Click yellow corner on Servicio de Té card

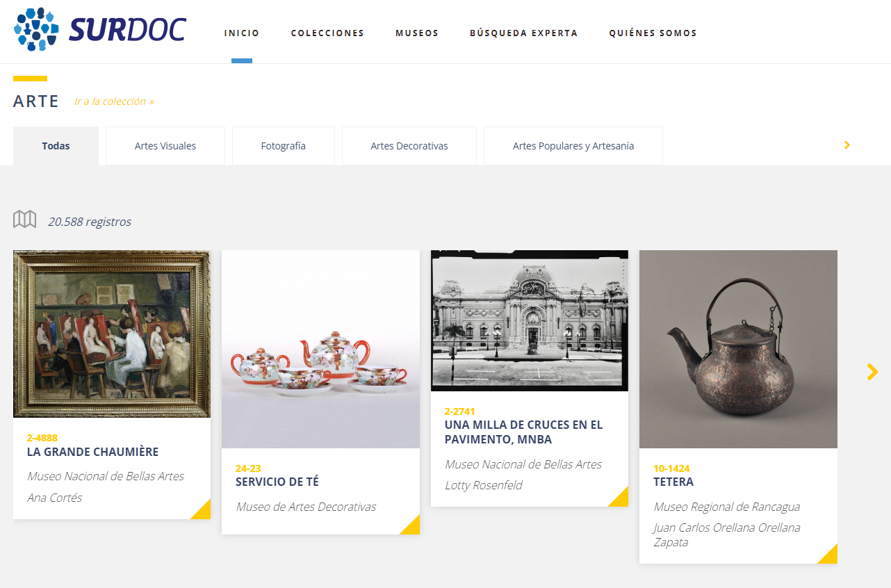pos(411,526)
